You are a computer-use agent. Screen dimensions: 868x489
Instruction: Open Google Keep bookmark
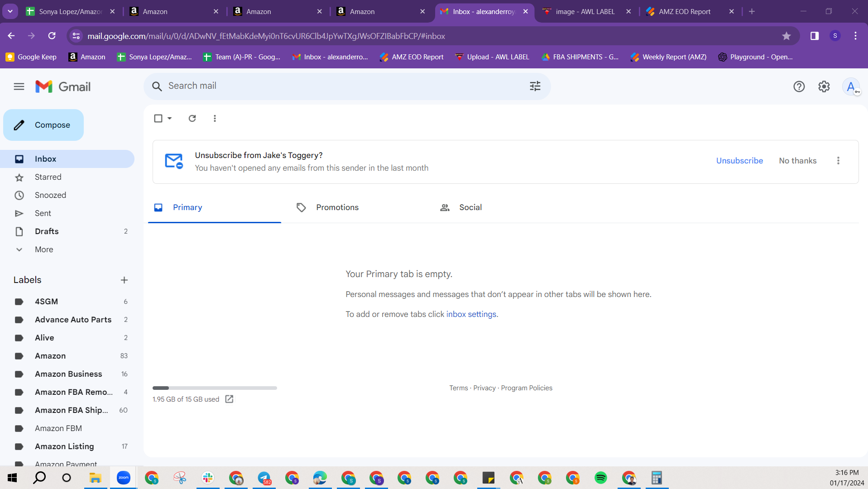click(x=31, y=57)
